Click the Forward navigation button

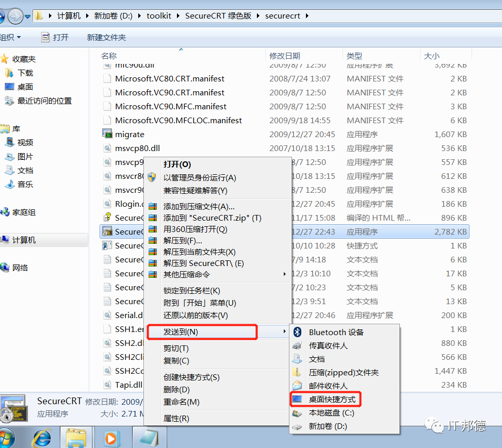coord(15,16)
